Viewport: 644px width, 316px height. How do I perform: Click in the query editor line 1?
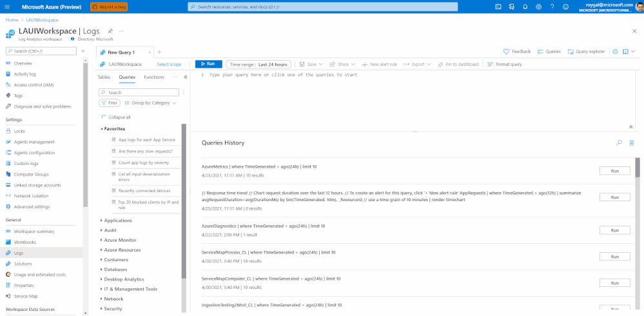[x=415, y=75]
